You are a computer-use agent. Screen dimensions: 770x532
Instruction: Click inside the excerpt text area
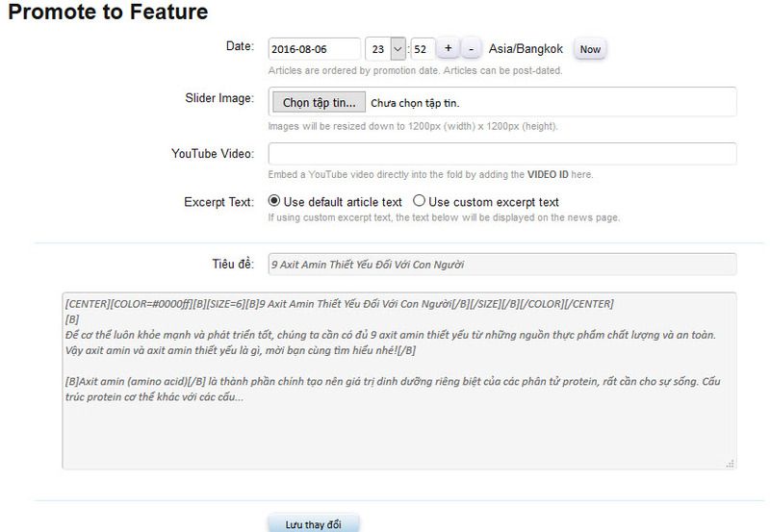pyautogui.click(x=399, y=423)
